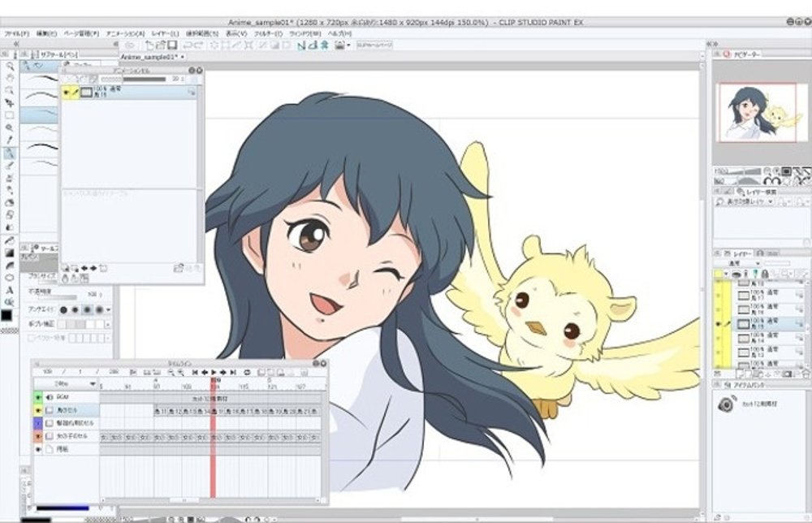Toggle Snap to Grid icon
The height and width of the screenshot is (523, 812).
pyautogui.click(x=324, y=45)
